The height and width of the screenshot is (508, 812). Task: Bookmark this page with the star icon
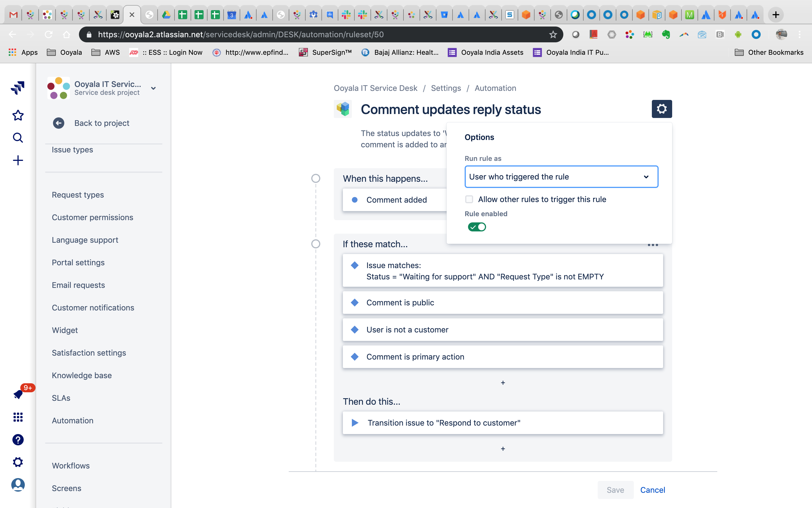click(x=553, y=34)
